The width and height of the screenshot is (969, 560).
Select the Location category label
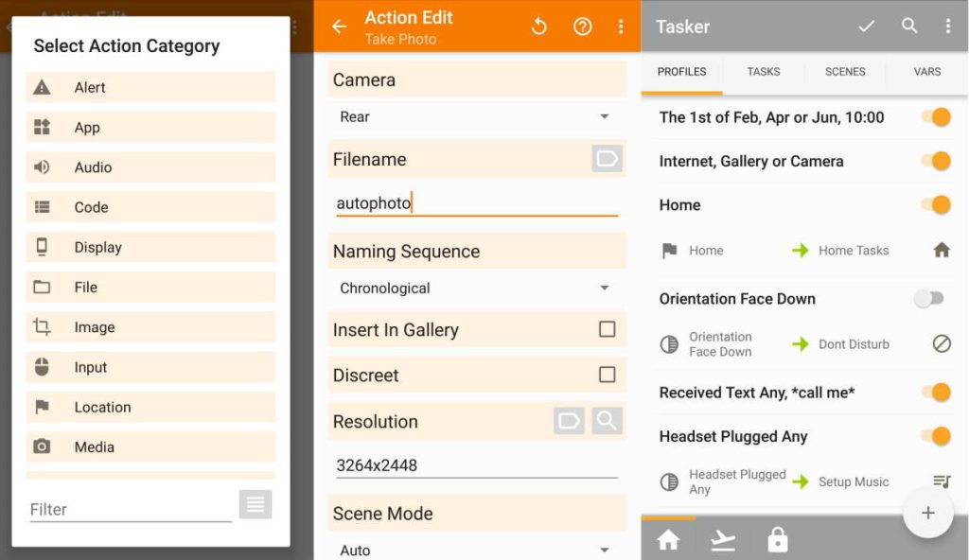click(102, 407)
